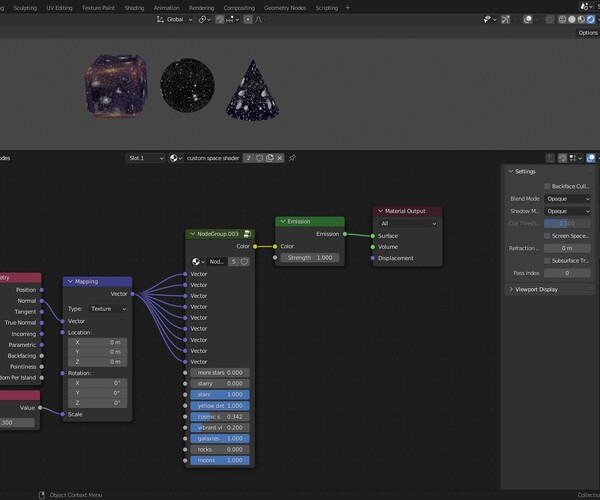Click the NodeGroup.003 node group icon
Image resolution: width=600 pixels, height=500 pixels.
pyautogui.click(x=247, y=234)
